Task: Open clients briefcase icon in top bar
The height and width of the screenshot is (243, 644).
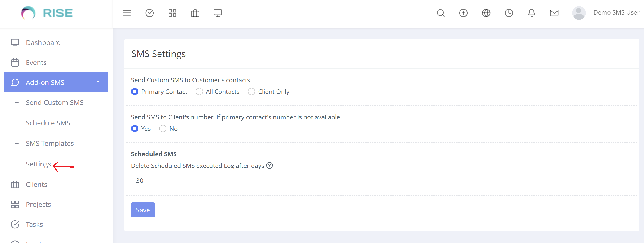Action: [195, 13]
